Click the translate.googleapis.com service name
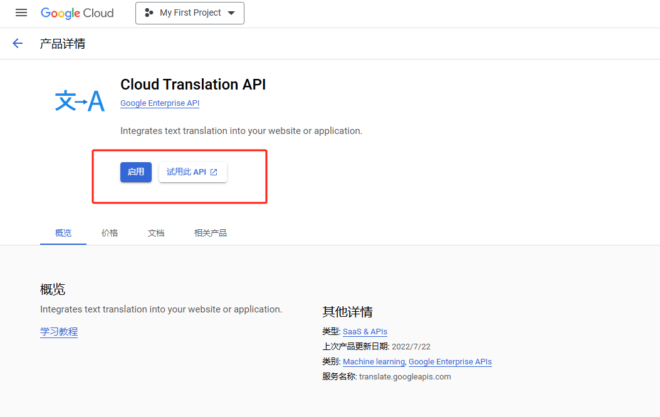 405,377
